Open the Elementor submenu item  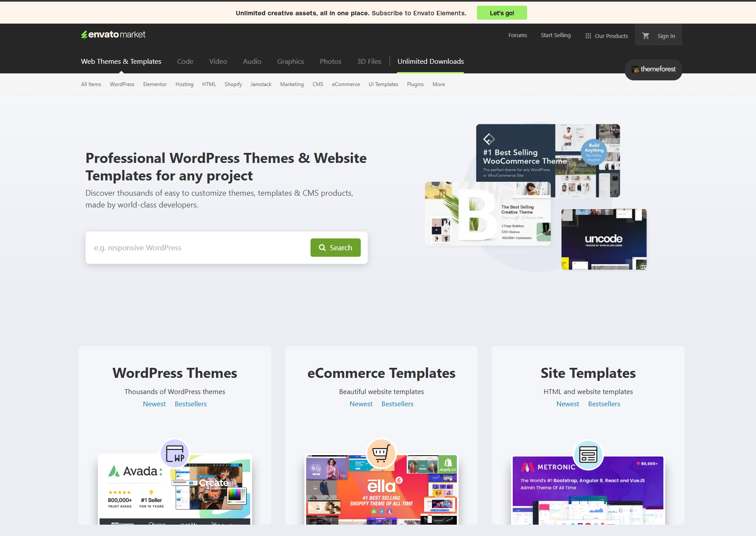[x=155, y=84]
